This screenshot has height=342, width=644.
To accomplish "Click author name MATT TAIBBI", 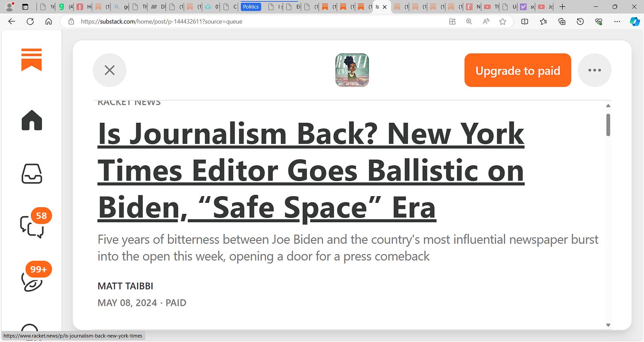I will (x=125, y=286).
